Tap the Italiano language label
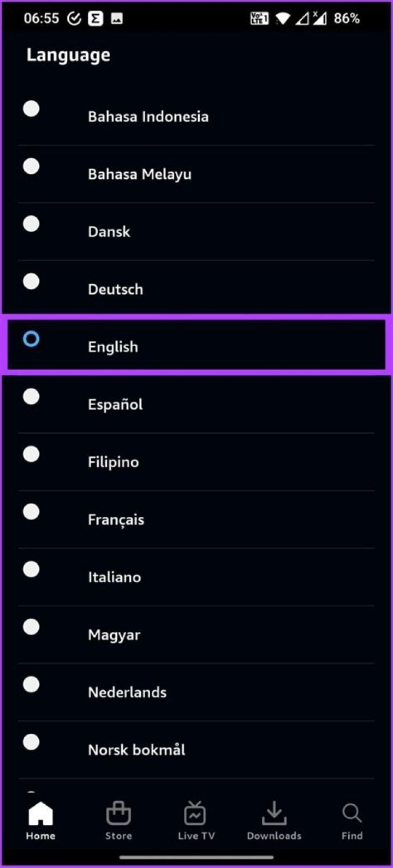Image resolution: width=393 pixels, height=868 pixels. click(114, 577)
